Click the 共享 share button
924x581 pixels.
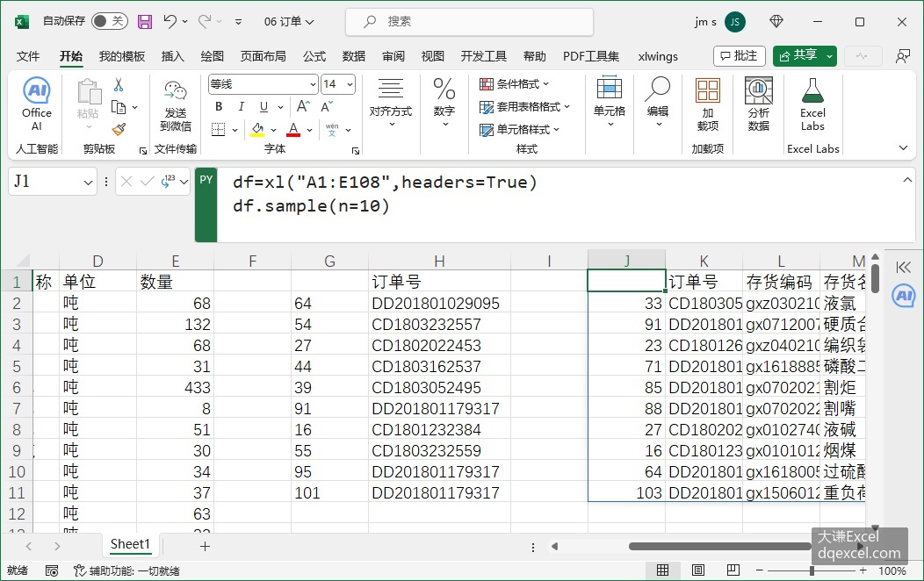pyautogui.click(x=798, y=56)
